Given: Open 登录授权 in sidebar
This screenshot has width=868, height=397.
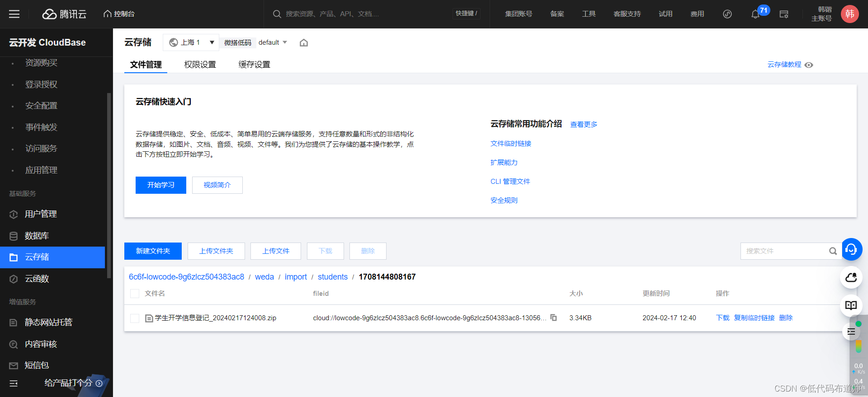Looking at the screenshot, I should [x=41, y=84].
